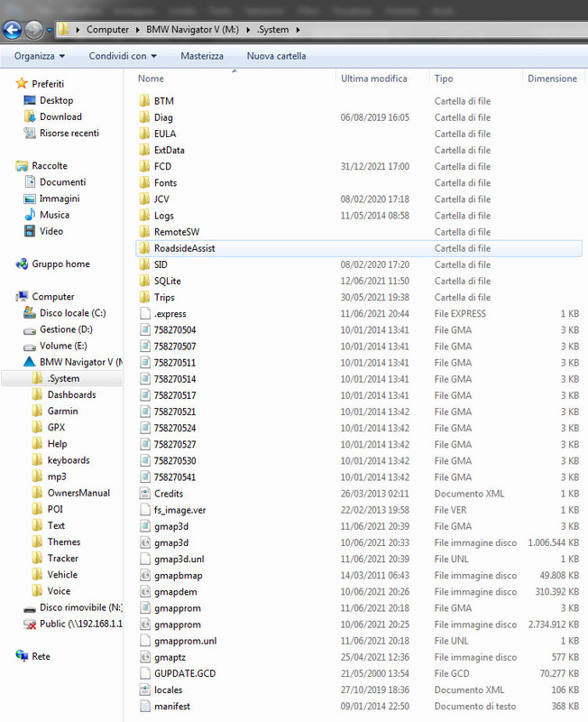Select Disco rimovibile (N:) drive icon
This screenshot has height=722, width=588.
30,608
